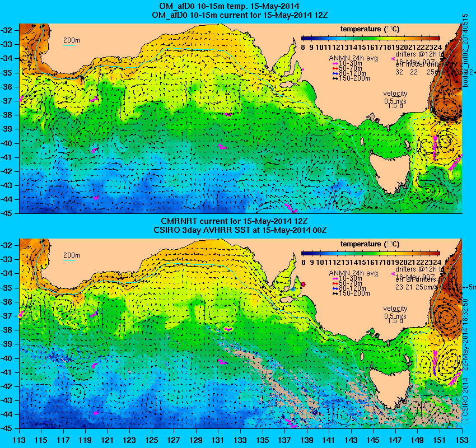
Task: Click the 'velocity' scale label in CSIRO SST panel
Action: tap(395, 309)
